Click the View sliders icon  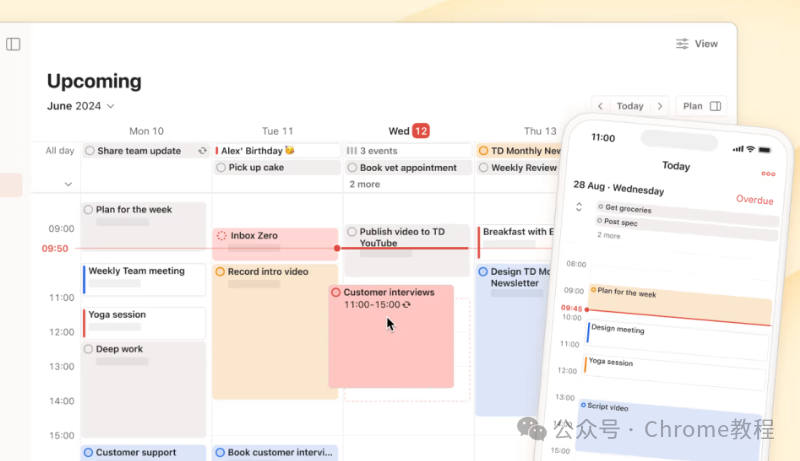coord(682,44)
